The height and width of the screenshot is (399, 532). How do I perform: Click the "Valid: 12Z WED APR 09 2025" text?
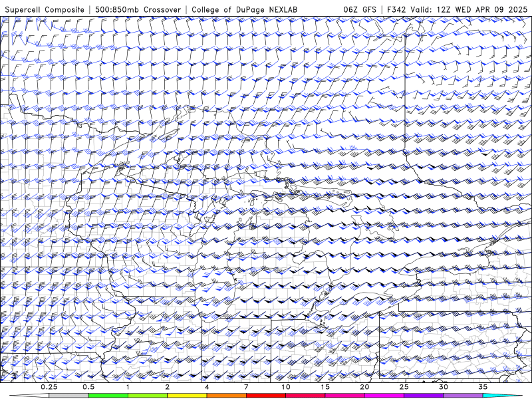coord(469,9)
